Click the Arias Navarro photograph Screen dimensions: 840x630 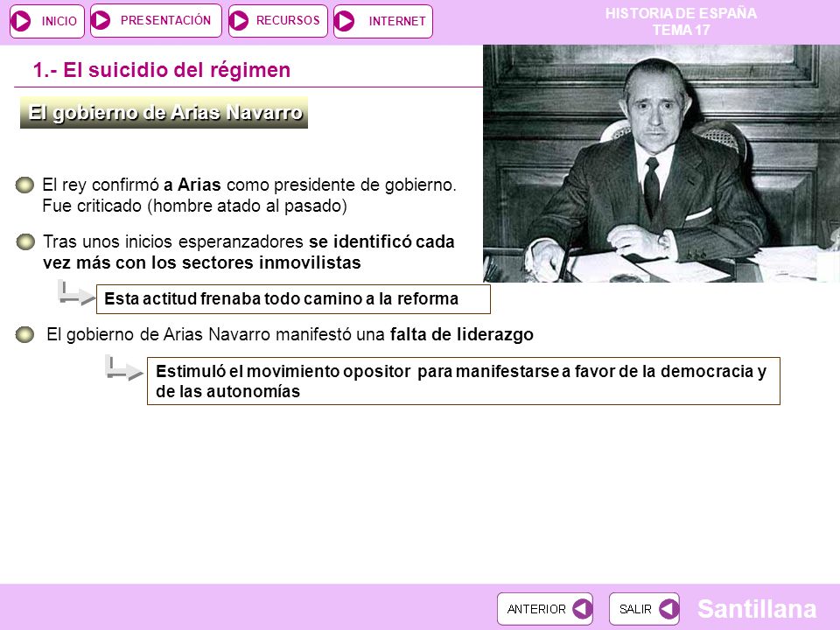point(661,164)
